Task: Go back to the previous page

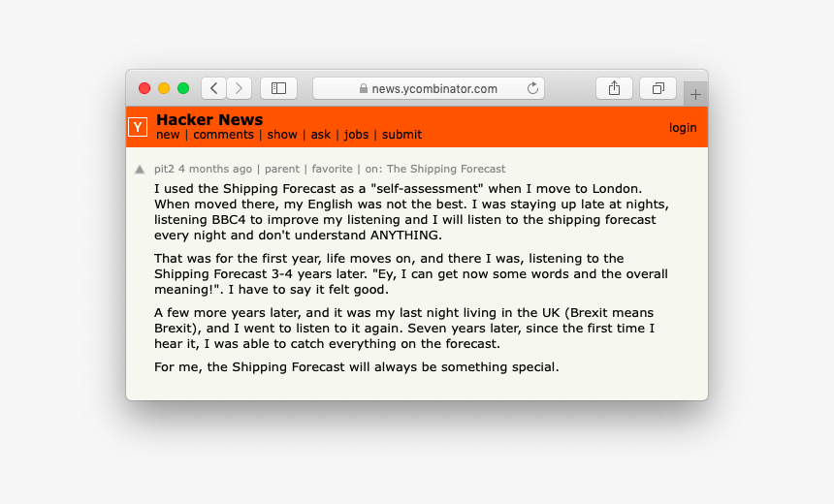Action: click(214, 88)
